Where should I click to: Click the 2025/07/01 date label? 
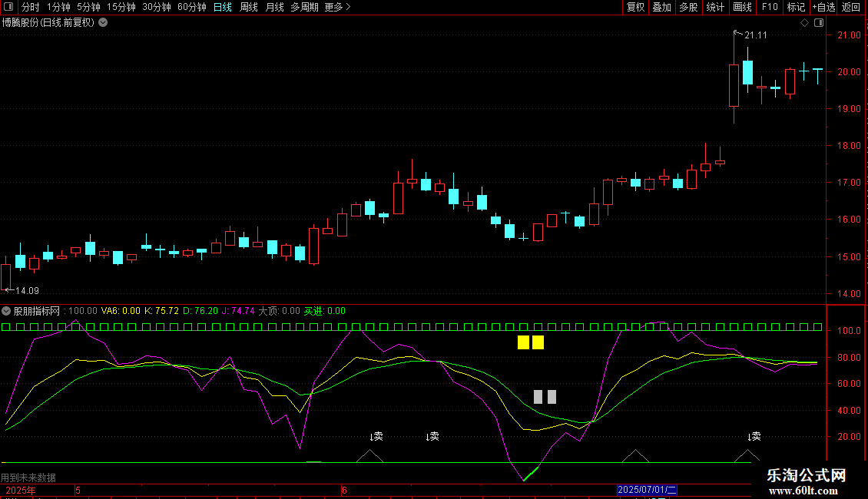(647, 490)
